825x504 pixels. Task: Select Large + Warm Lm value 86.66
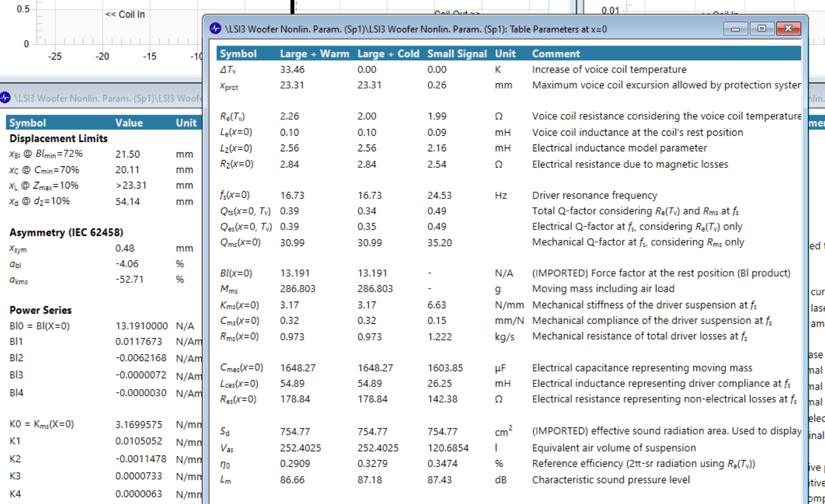(292, 480)
